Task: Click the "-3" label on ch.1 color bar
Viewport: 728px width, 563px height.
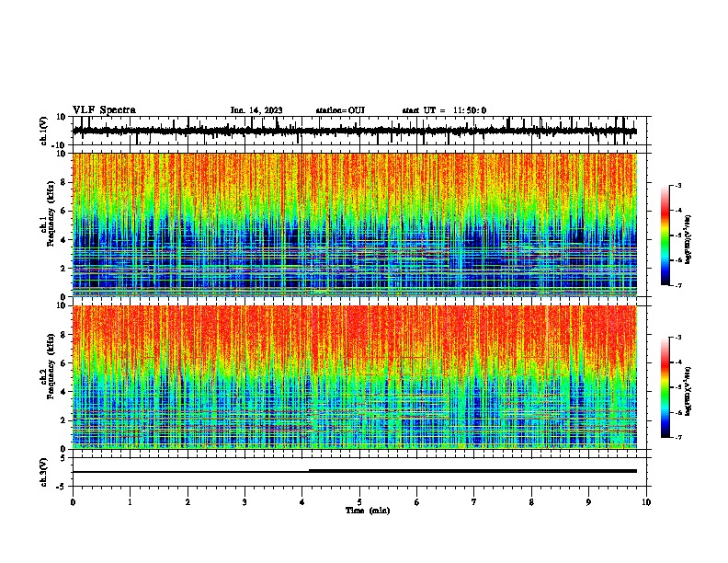Action: pos(678,186)
